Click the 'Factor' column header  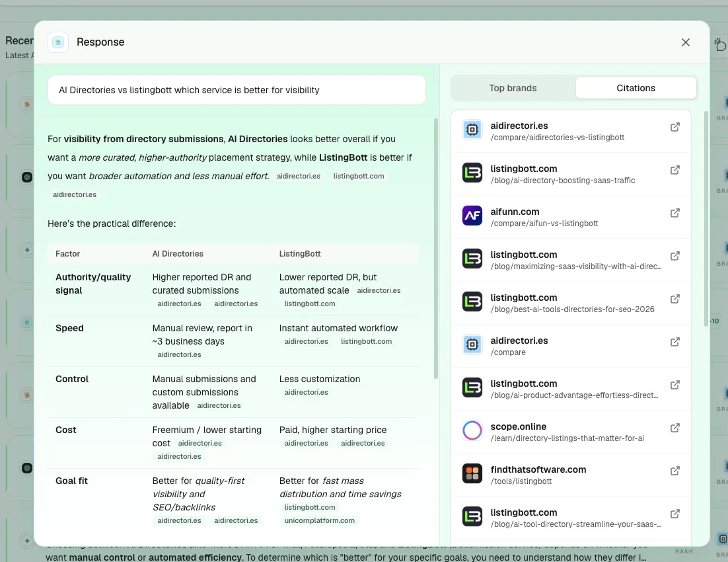[68, 254]
